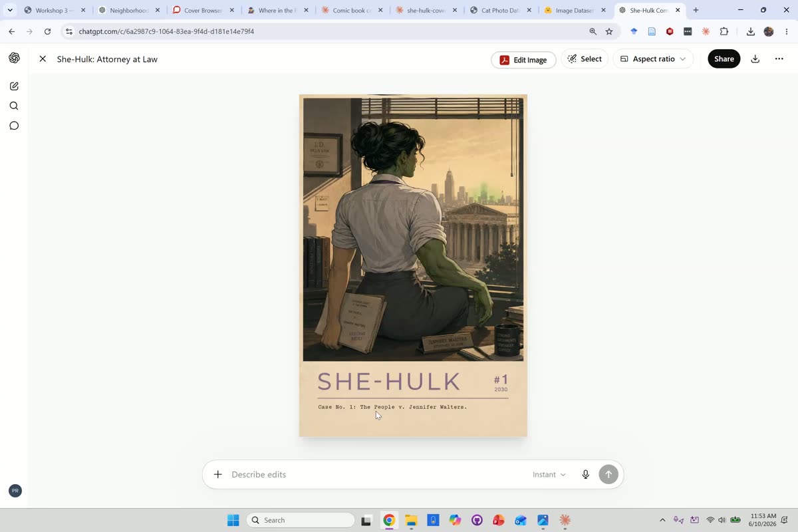
Task: Open new chat from sidebar pencil icon
Action: 14,86
